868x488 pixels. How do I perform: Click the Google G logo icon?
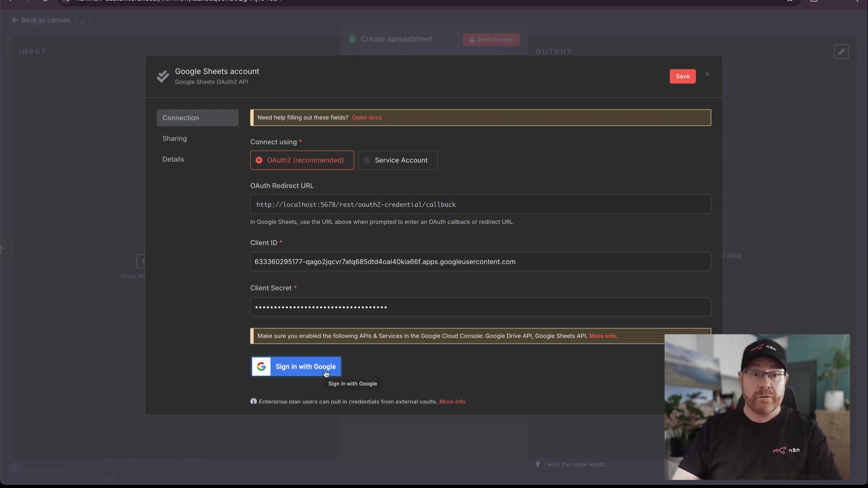tap(261, 366)
